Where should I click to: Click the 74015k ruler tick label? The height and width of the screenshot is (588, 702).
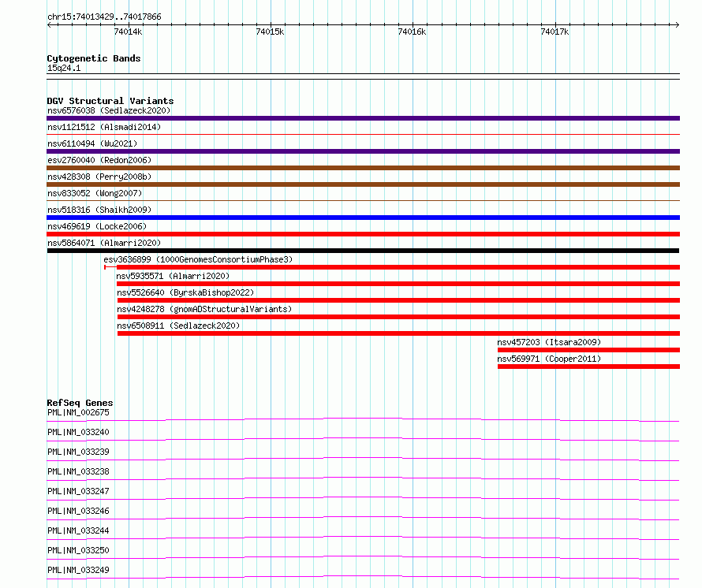coord(270,32)
